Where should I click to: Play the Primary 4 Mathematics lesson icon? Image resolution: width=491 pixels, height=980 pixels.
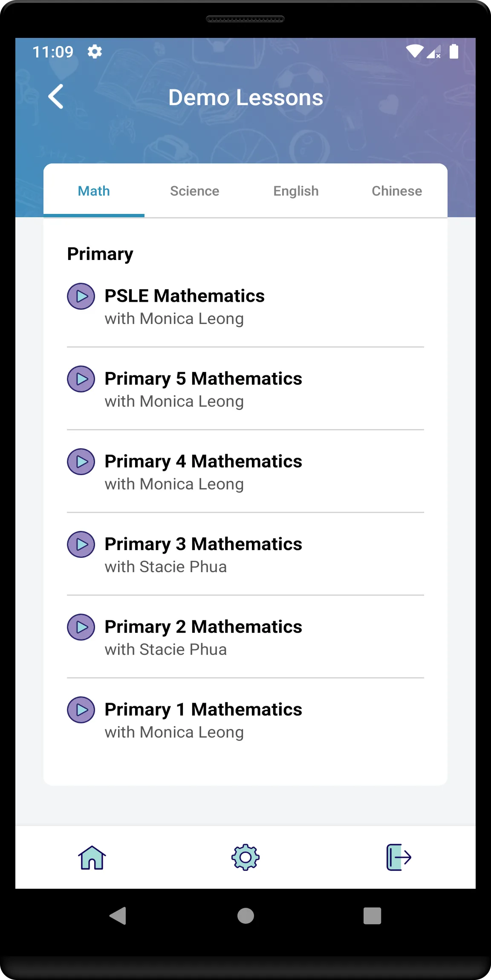click(x=81, y=461)
